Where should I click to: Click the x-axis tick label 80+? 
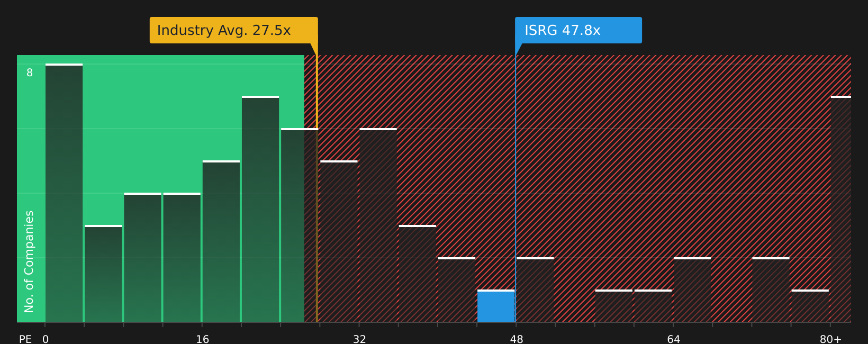(830, 339)
